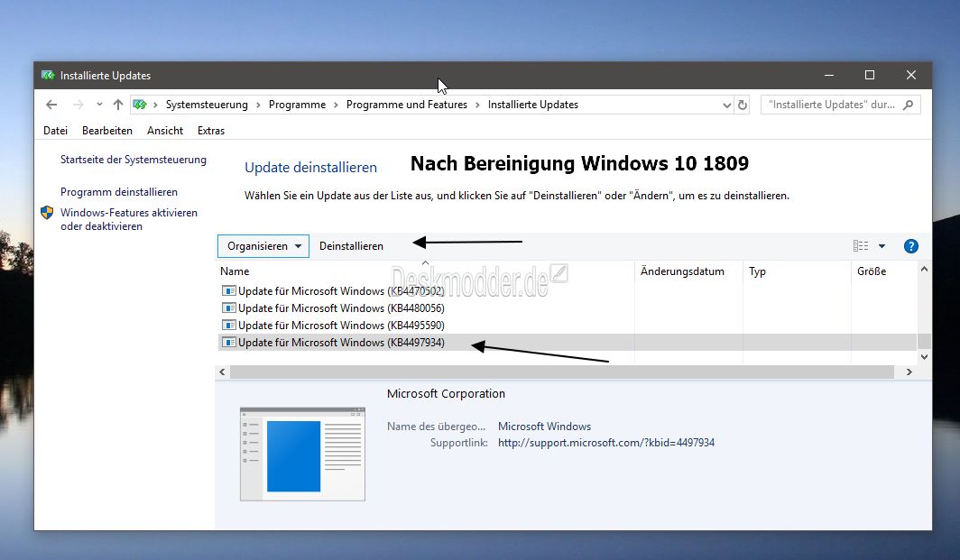Click the horizontal scrollbar left arrow
The image size is (960, 560).
pyautogui.click(x=222, y=372)
